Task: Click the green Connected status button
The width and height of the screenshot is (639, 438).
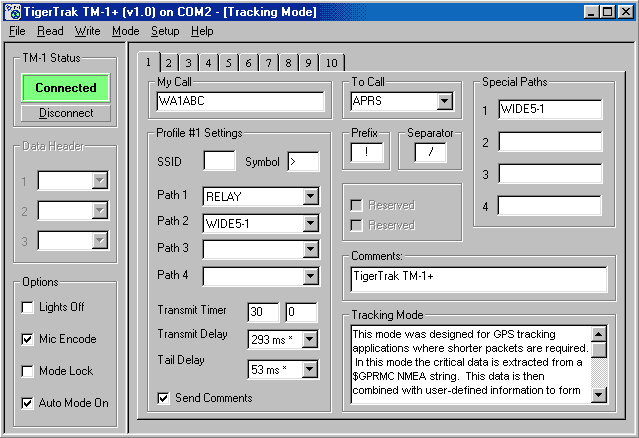Action: coord(66,88)
